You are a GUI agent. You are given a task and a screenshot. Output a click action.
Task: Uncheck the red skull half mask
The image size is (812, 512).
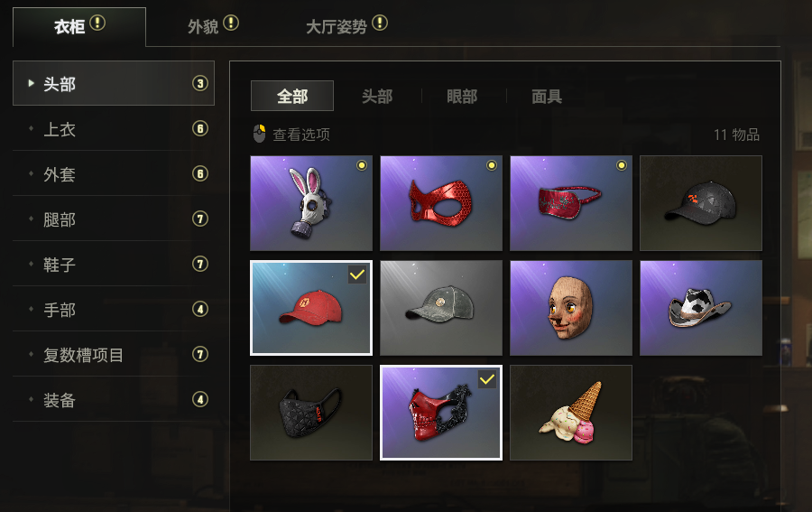coord(440,413)
